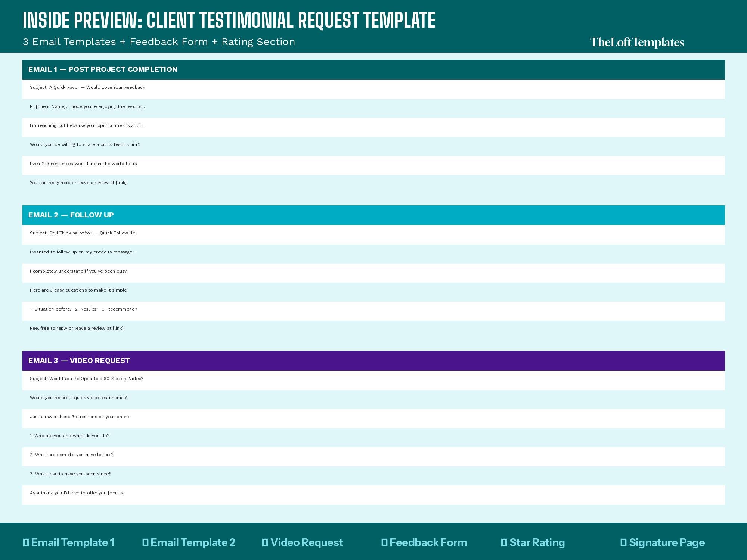Image resolution: width=747 pixels, height=560 pixels.
Task: Click the 'Email Template 1' footer label
Action: [69, 542]
